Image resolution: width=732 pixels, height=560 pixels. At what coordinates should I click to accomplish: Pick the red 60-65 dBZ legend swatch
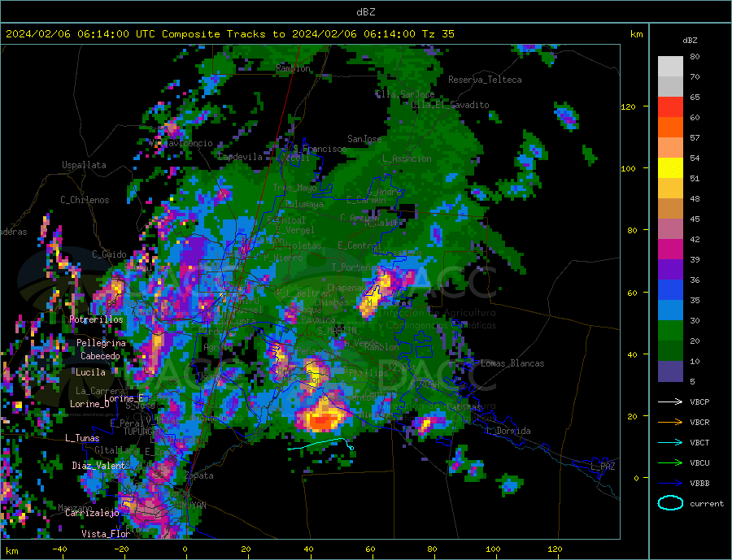(670, 106)
